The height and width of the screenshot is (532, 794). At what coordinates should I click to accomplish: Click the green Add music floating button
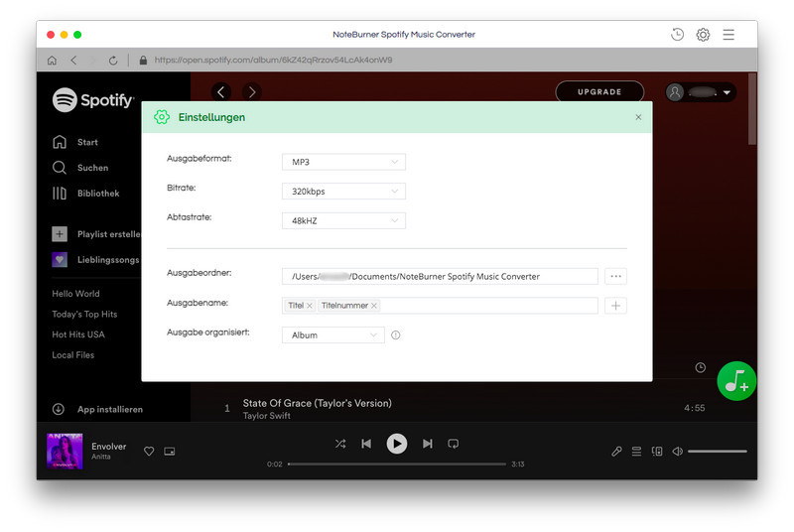(736, 381)
